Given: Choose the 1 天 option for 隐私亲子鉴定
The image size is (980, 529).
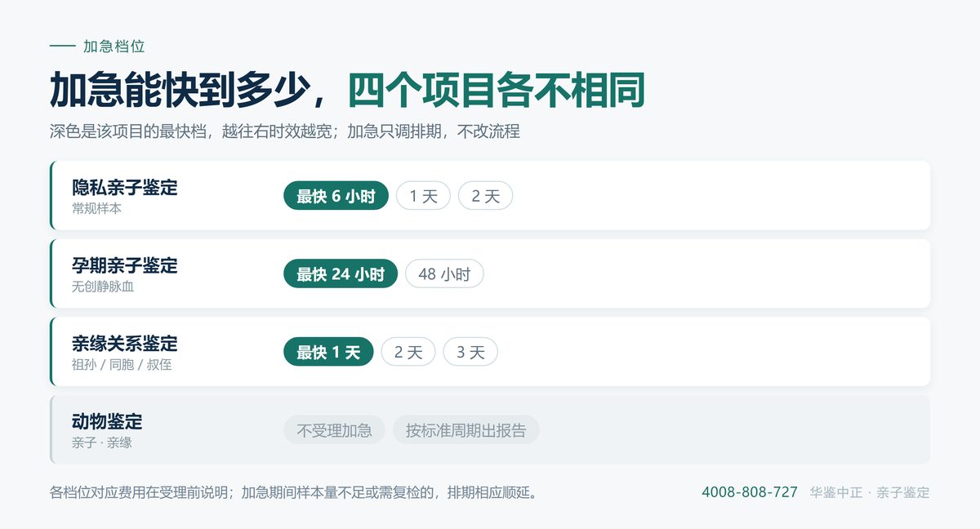Looking at the screenshot, I should tap(423, 196).
